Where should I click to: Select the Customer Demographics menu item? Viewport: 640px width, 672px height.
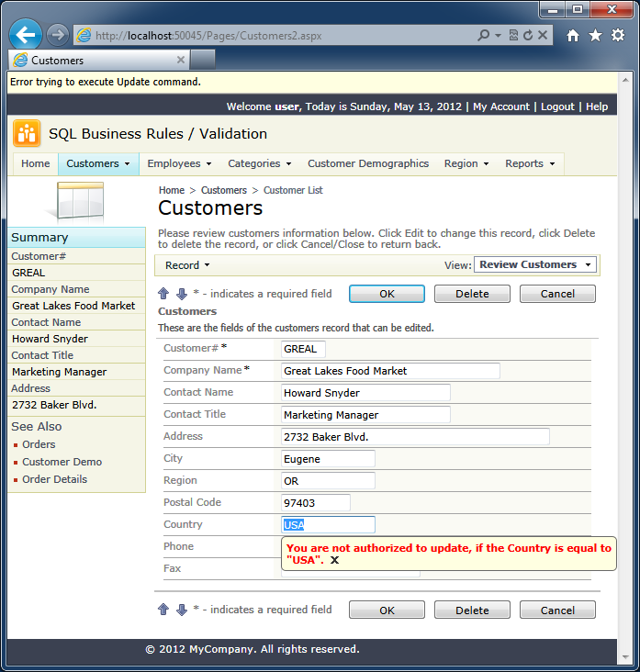[x=367, y=163]
